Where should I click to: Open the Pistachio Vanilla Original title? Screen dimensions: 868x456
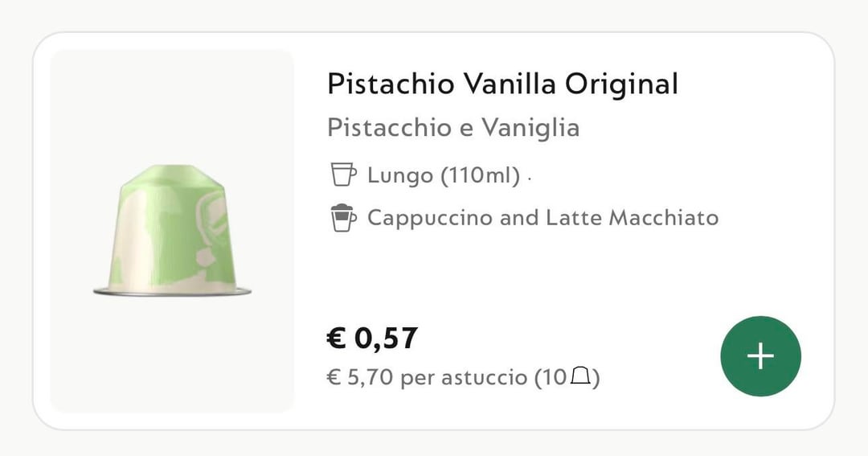pyautogui.click(x=502, y=84)
